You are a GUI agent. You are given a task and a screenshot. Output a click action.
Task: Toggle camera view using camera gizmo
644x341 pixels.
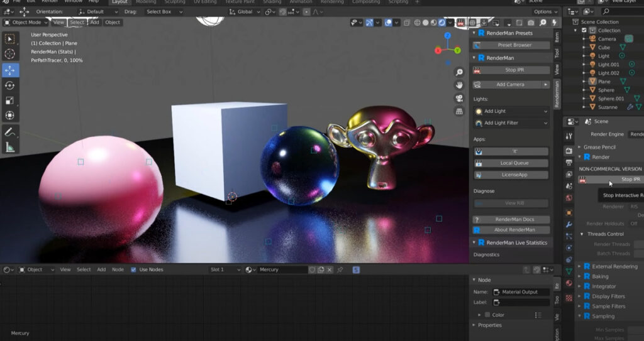tap(459, 98)
